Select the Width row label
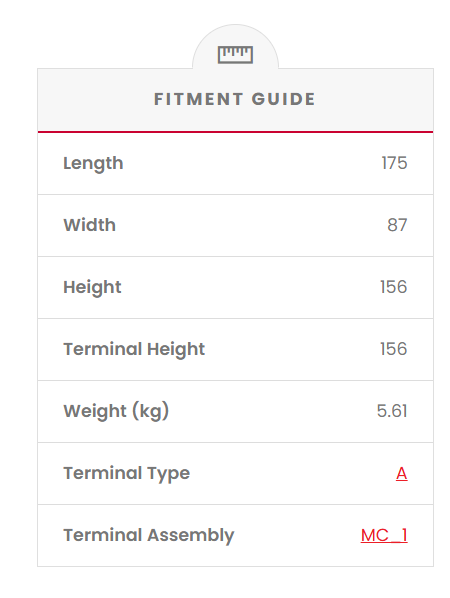Screen dimensions: 450x598 coord(89,225)
